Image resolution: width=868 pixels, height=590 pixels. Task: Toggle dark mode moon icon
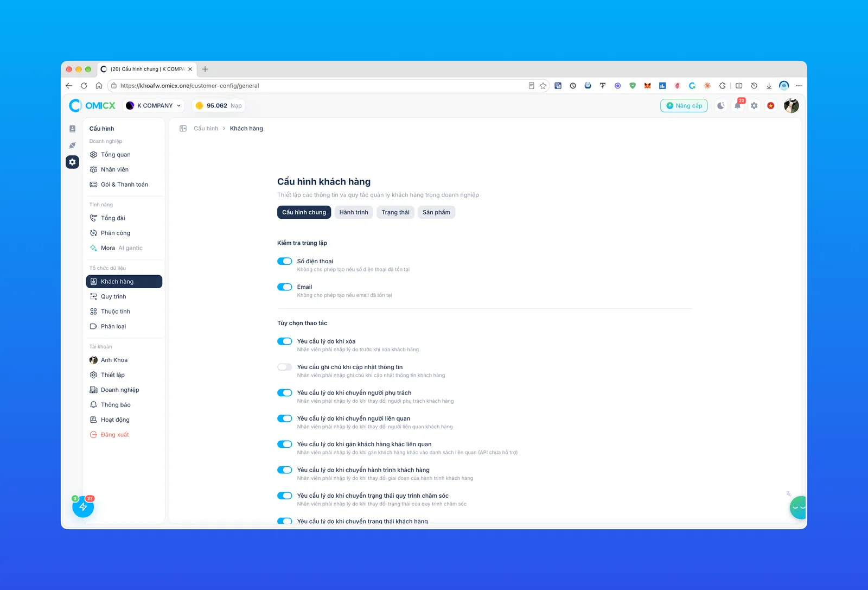click(x=720, y=106)
